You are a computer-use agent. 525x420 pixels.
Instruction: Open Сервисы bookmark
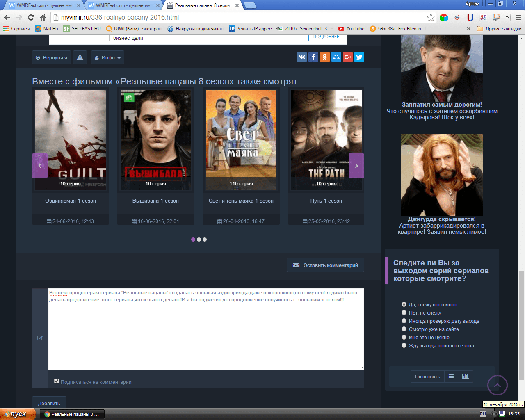pos(16,29)
